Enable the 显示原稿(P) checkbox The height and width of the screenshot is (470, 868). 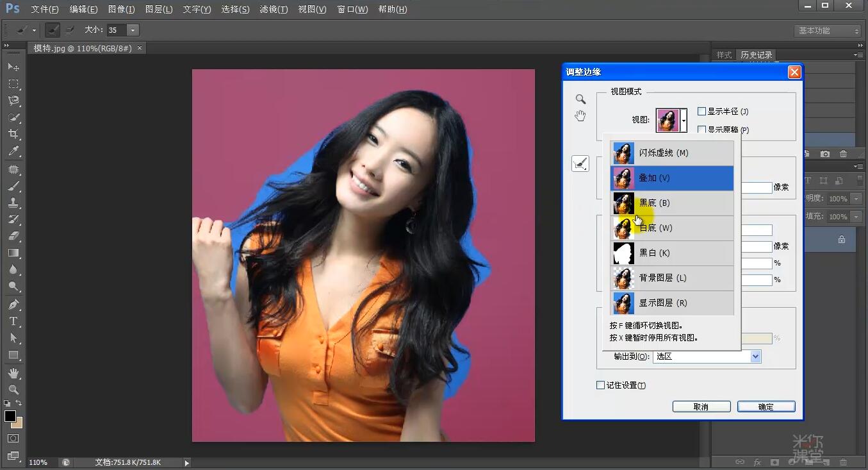tap(701, 129)
